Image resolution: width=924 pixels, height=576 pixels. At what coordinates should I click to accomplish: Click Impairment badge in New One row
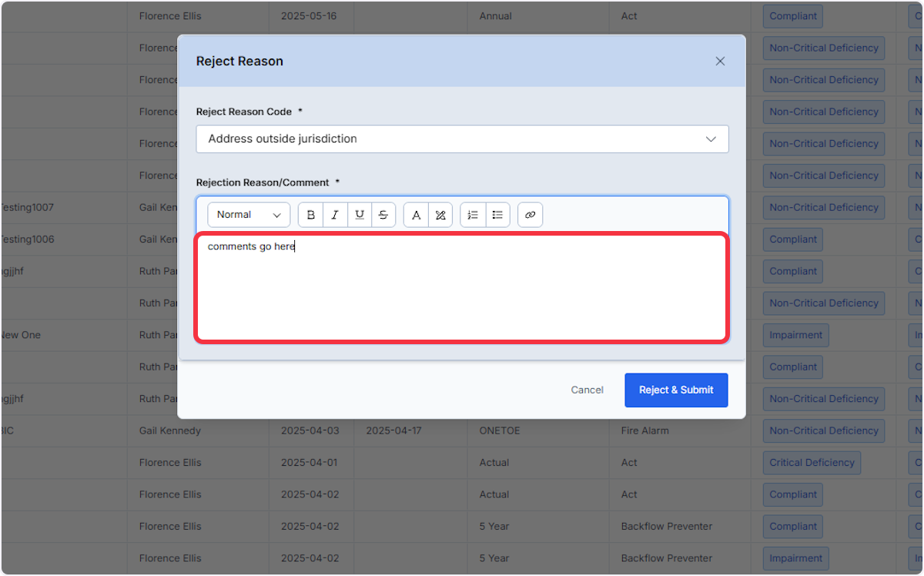point(796,335)
